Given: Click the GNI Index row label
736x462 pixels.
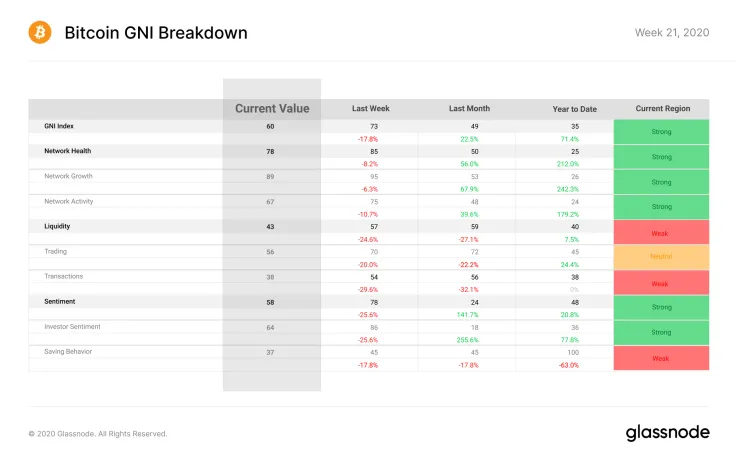Looking at the screenshot, I should [x=59, y=126].
